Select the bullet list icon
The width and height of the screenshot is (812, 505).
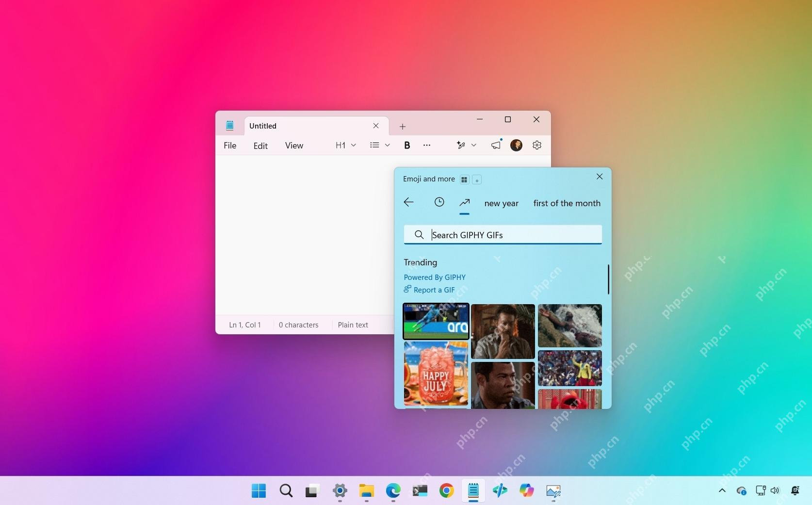click(374, 145)
